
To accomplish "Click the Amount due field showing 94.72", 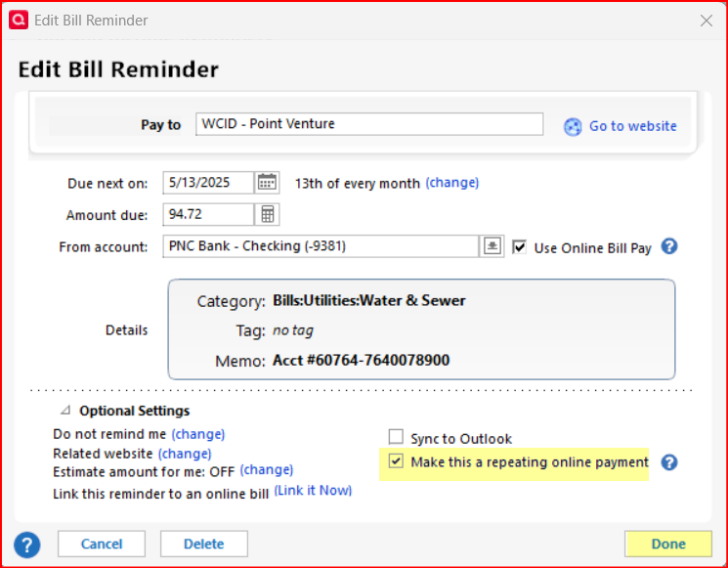I will pos(208,214).
